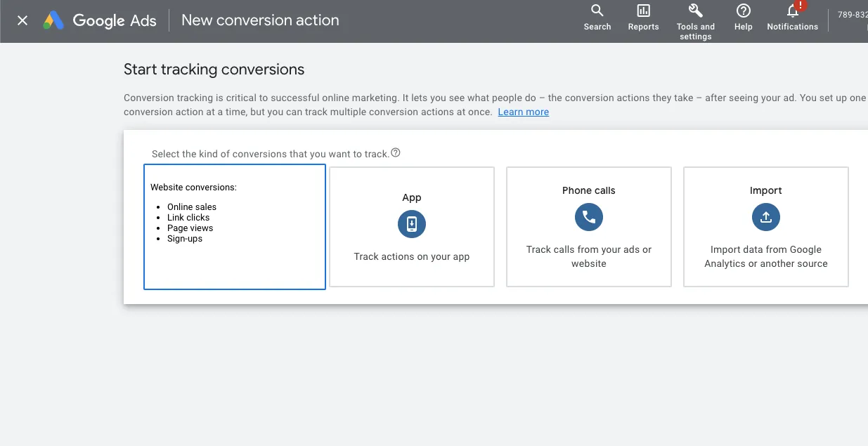This screenshot has height=446, width=868.
Task: Open the Search icon in the top bar
Action: [x=597, y=15]
